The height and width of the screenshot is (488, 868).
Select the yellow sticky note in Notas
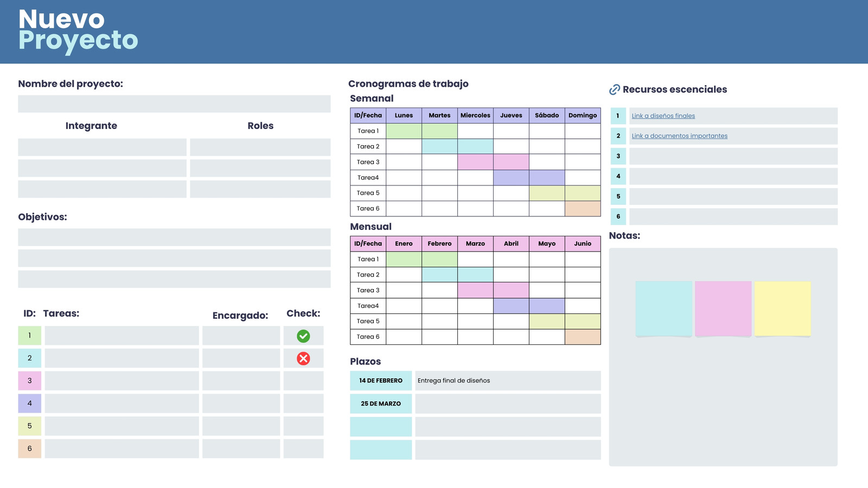782,309
